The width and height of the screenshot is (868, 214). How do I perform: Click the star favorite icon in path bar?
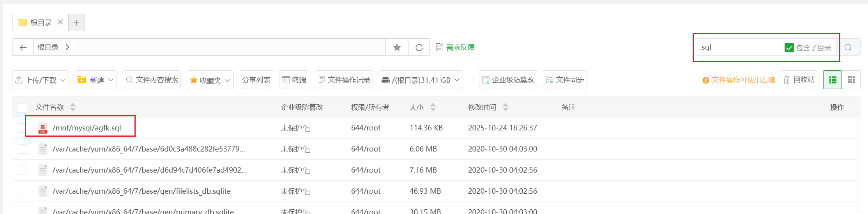[x=397, y=47]
